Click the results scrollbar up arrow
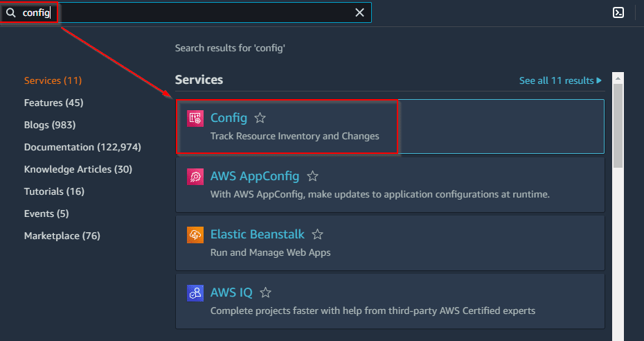644x341 pixels. click(618, 78)
